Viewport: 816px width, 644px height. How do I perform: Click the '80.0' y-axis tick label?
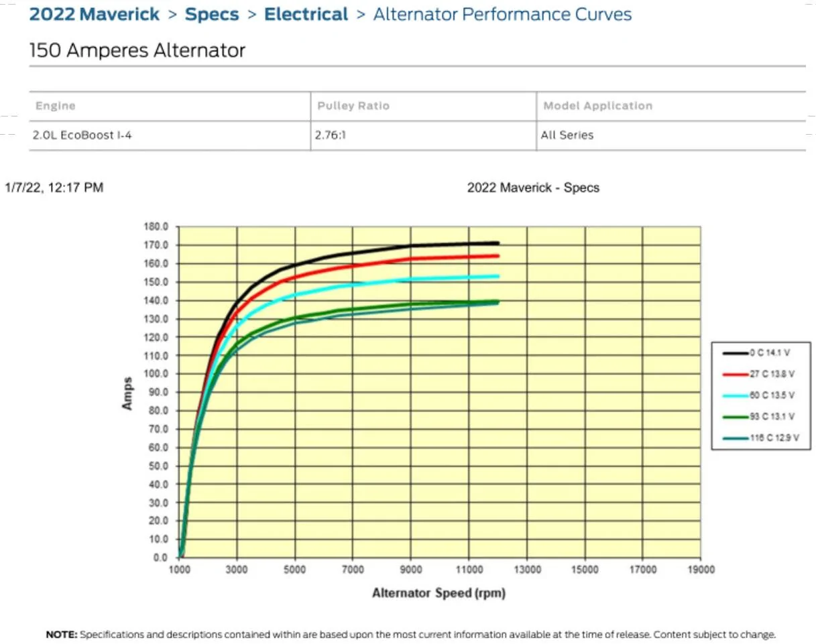159,411
